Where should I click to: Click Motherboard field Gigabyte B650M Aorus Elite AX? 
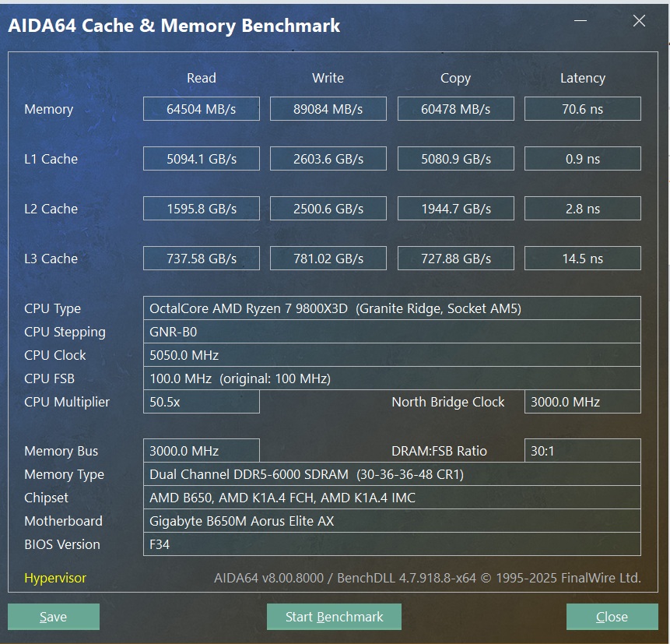pos(392,521)
